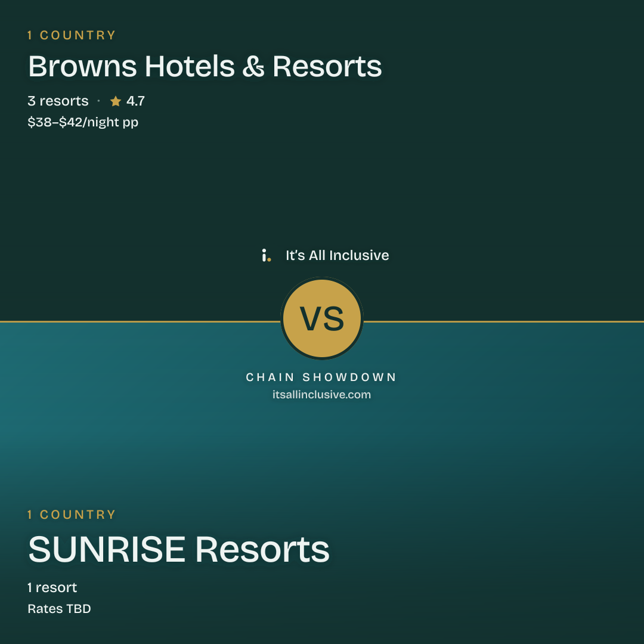Select the CHAIN SHOWDOWN label
Screen dimensions: 644x644
(321, 377)
